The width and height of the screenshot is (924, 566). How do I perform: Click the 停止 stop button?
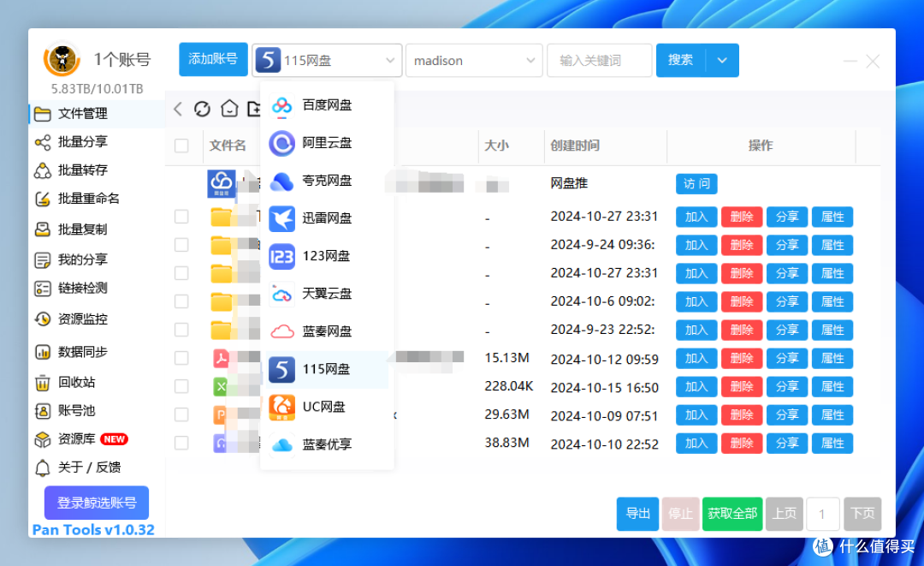681,514
